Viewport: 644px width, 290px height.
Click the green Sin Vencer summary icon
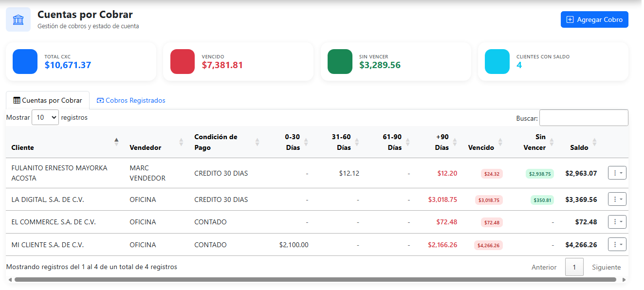(340, 61)
